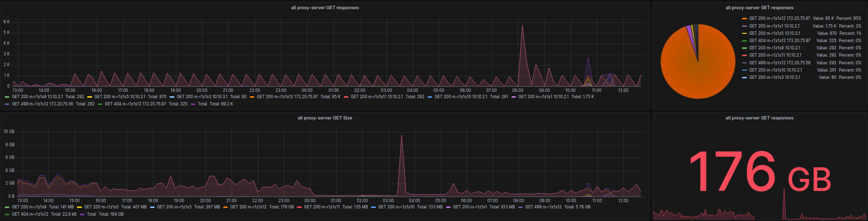Toggle 'GET 200 m-r1z1s3 10.10.3.1' in responses graph legend
Image resolution: width=868 pixels, height=221 pixels.
pyautogui.click(x=202, y=97)
